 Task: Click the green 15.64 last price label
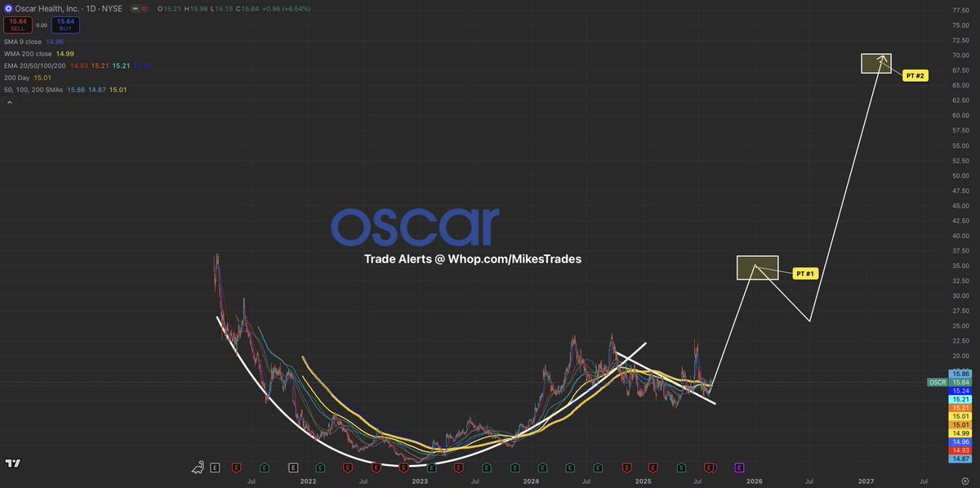coord(959,382)
